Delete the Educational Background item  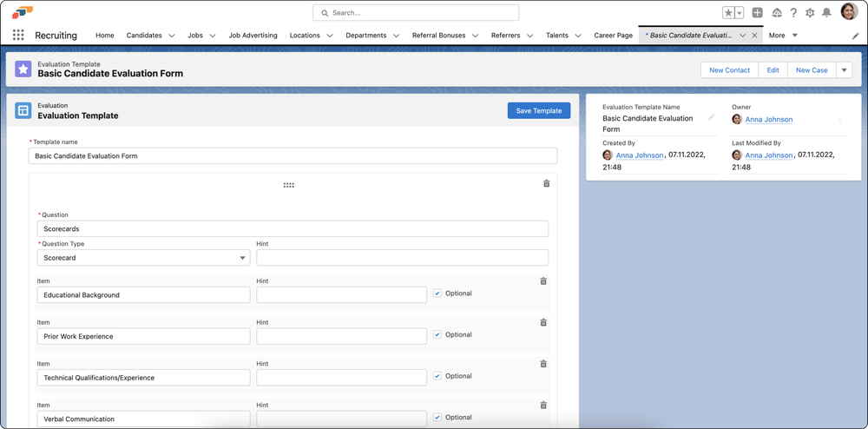[x=543, y=281]
